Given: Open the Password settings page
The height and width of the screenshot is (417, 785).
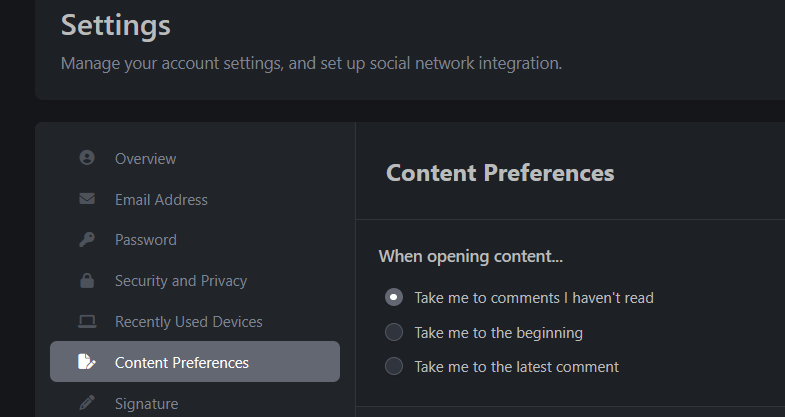Looking at the screenshot, I should 145,240.
